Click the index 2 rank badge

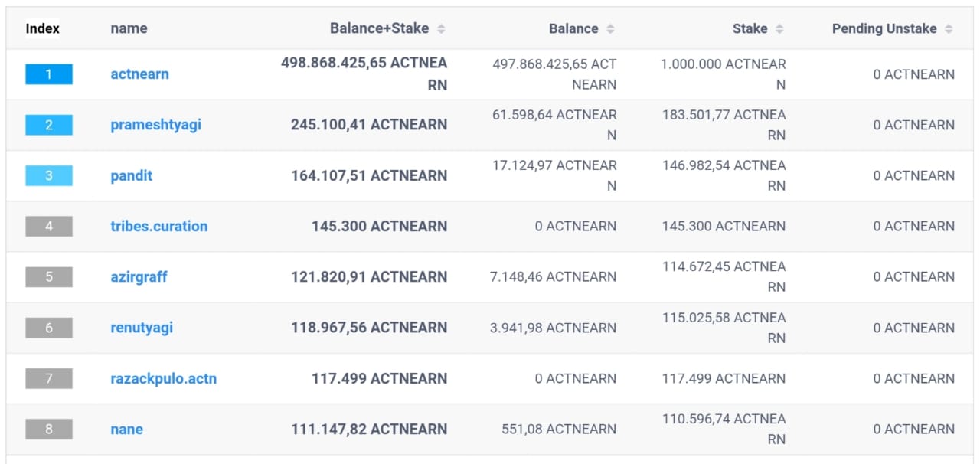(x=49, y=125)
